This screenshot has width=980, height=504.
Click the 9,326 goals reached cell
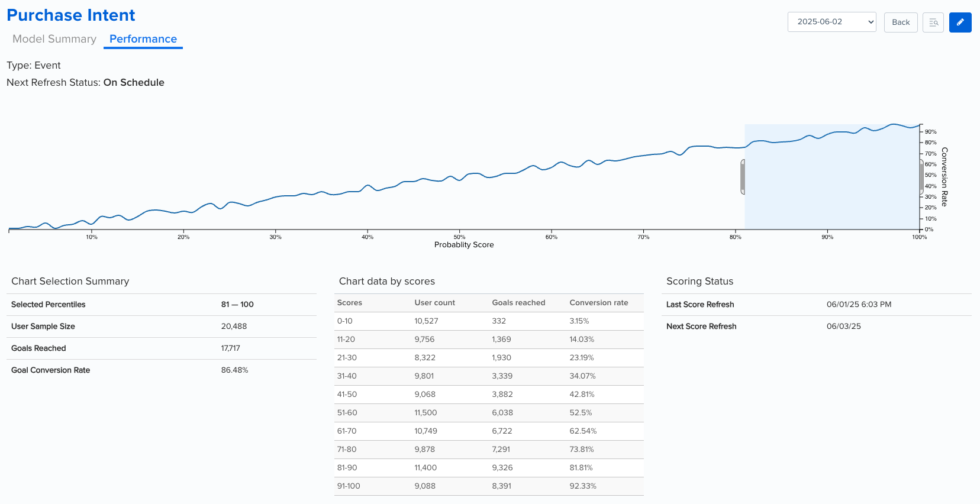502,468
